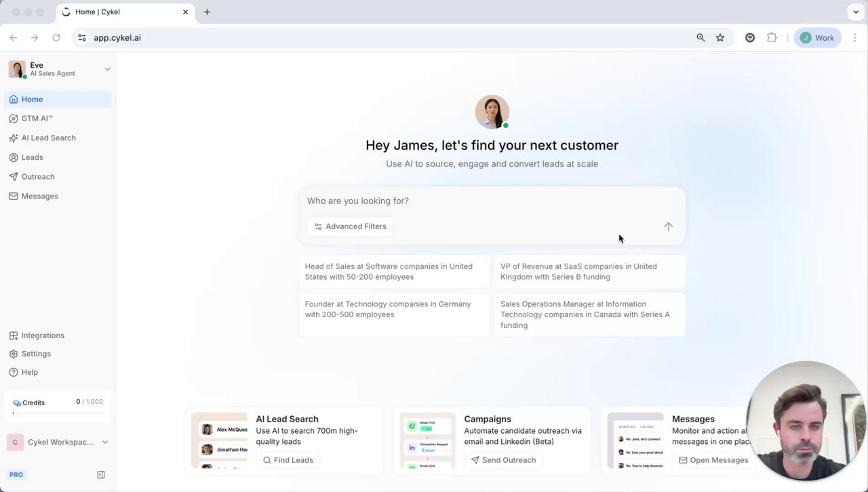Screen dimensions: 868x492
Task: Bookmark this page with the star
Action: click(x=720, y=38)
